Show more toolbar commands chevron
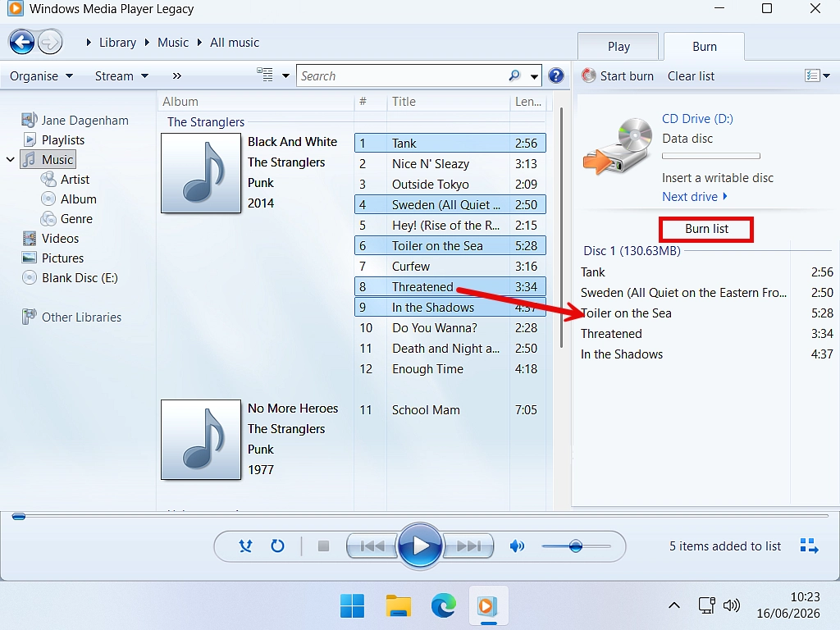Screen dimensions: 840x630 177,76
